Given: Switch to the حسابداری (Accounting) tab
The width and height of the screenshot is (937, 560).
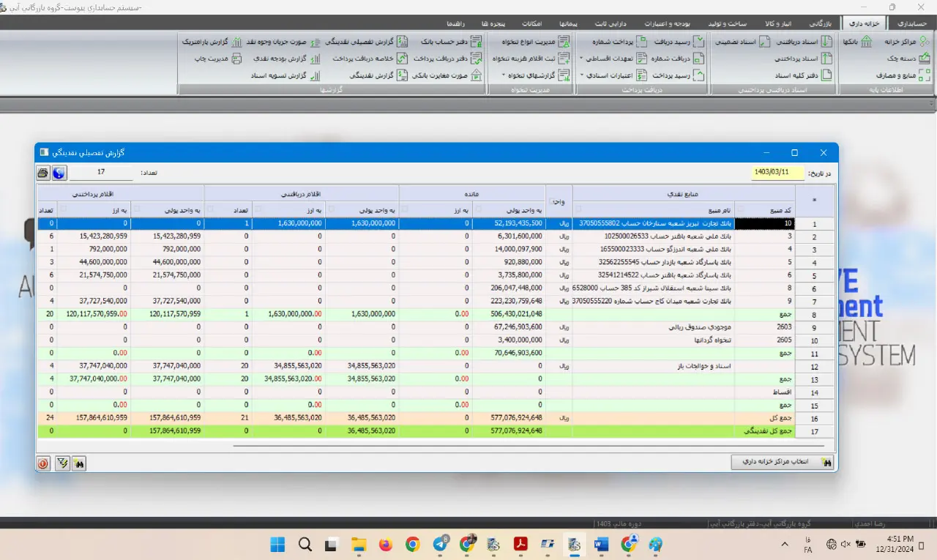Looking at the screenshot, I should click(x=911, y=23).
